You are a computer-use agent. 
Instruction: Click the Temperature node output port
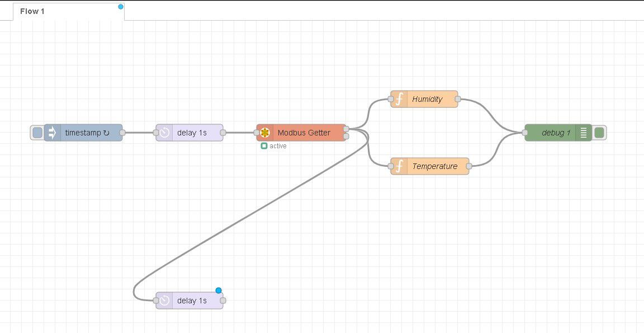pyautogui.click(x=469, y=166)
